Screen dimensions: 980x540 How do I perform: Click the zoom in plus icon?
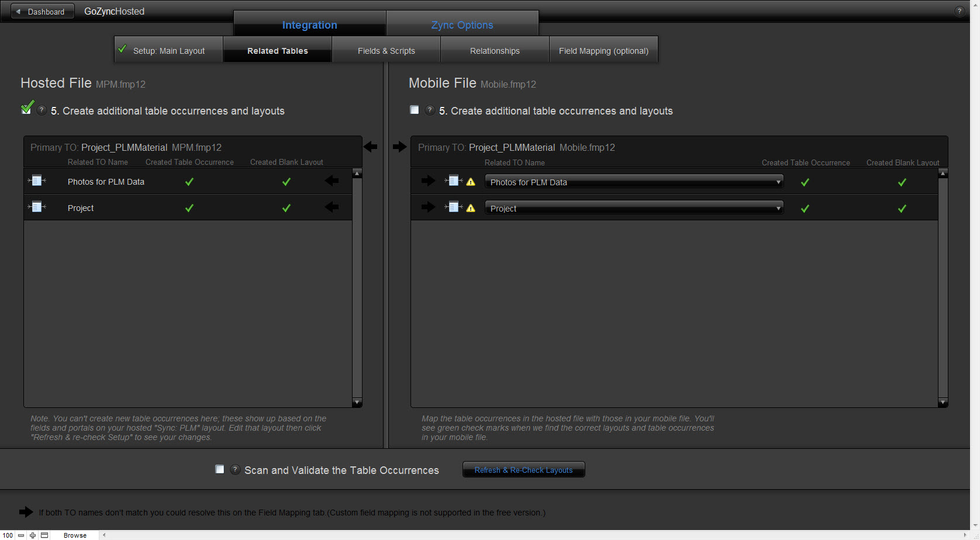[33, 535]
